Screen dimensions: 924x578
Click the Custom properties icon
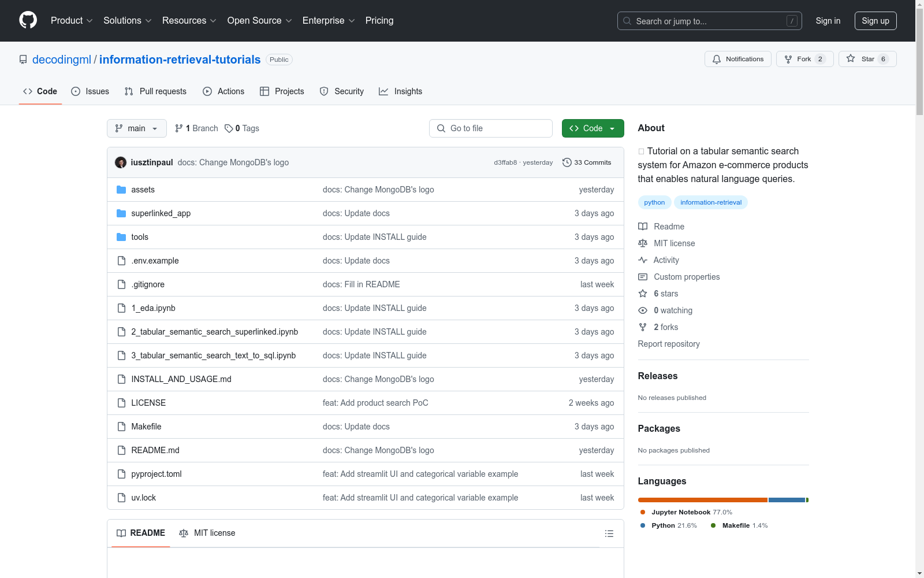pyautogui.click(x=643, y=277)
